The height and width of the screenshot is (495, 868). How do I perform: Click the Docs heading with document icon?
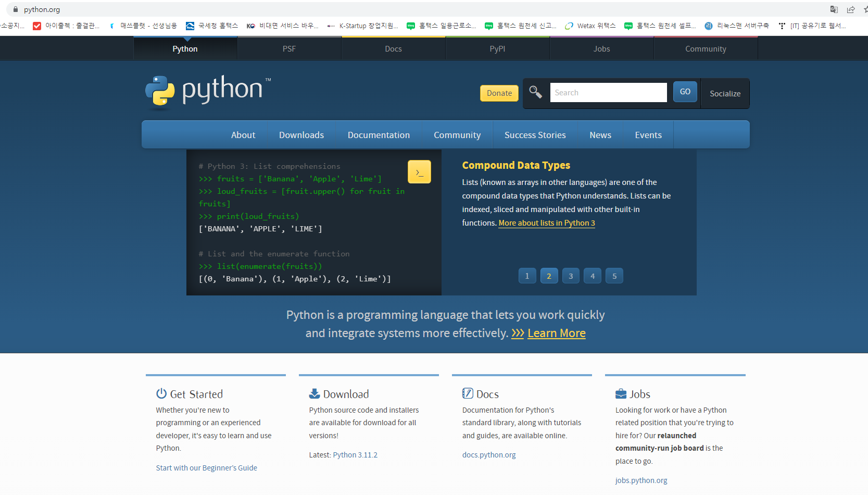481,394
